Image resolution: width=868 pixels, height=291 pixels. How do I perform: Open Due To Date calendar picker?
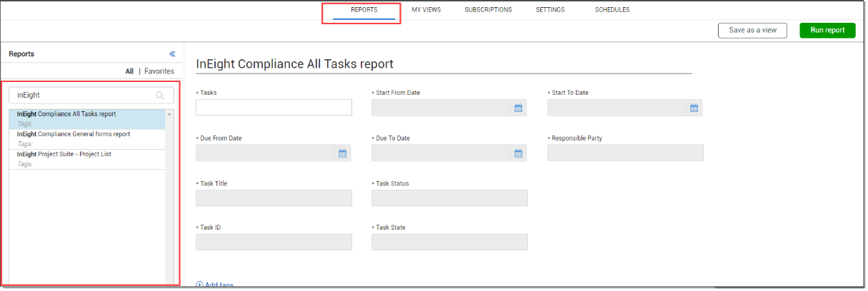tap(519, 153)
